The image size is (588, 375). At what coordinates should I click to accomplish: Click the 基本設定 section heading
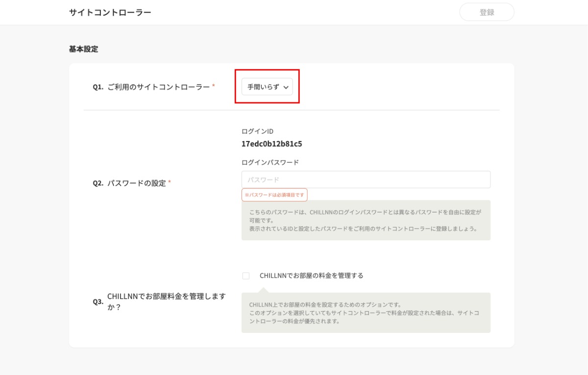pos(83,49)
